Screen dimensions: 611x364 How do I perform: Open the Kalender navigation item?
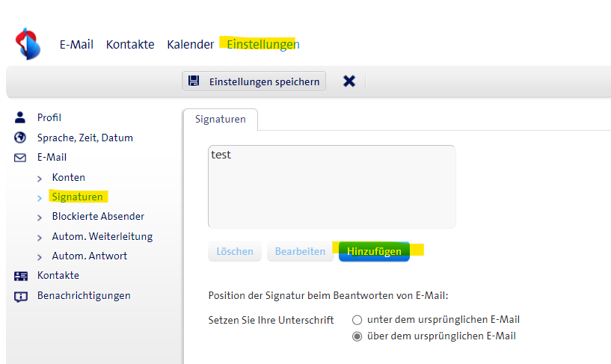coord(191,44)
